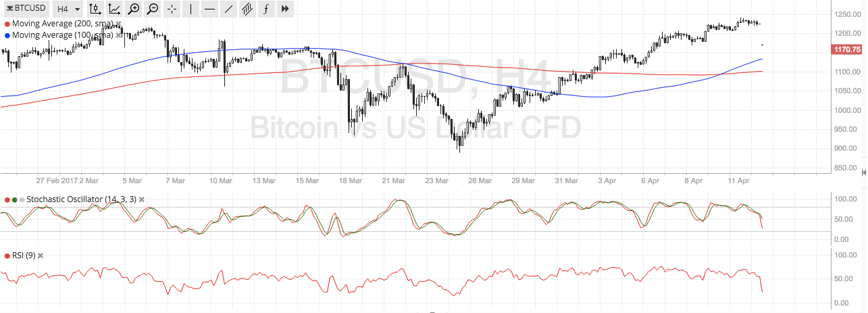Click the red dot of Stochastic Oscillator

click(x=7, y=200)
